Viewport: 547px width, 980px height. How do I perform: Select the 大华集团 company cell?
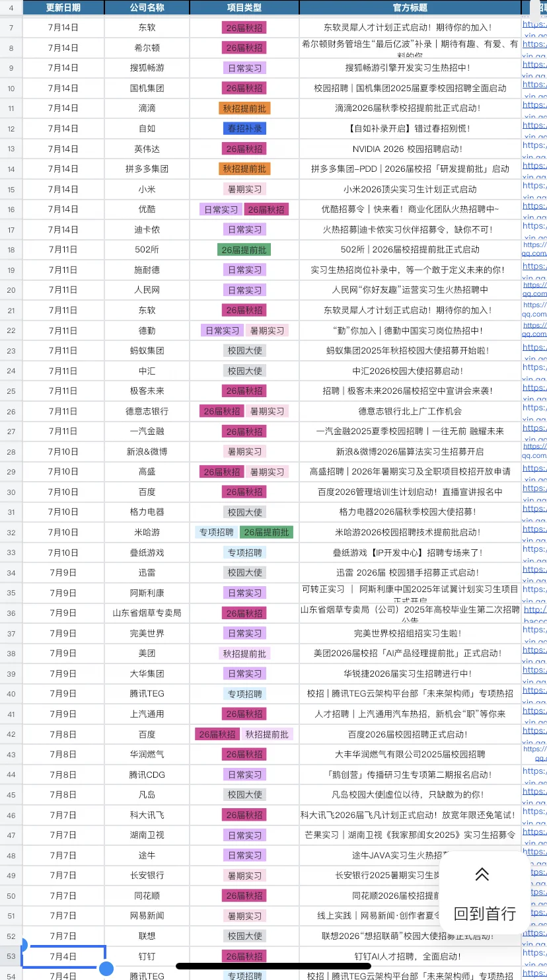[147, 673]
